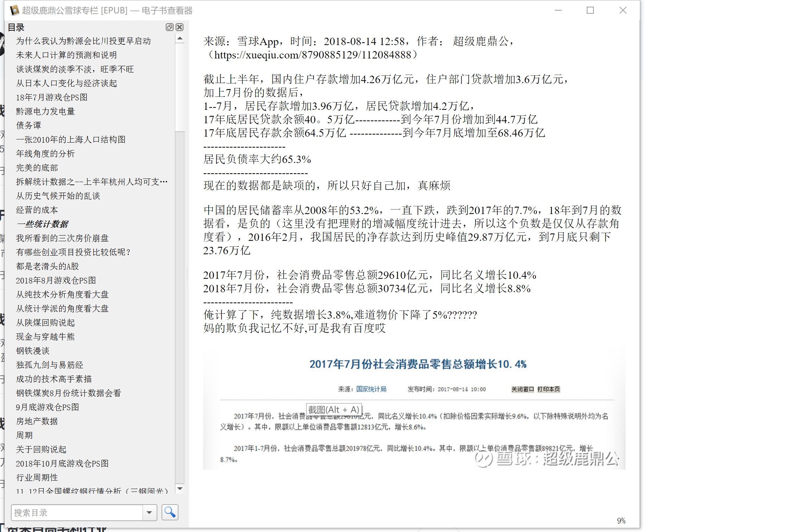Click the embedded 2017年7月 retail sales image
Image resolution: width=811 pixels, height=532 pixels.
(414, 408)
